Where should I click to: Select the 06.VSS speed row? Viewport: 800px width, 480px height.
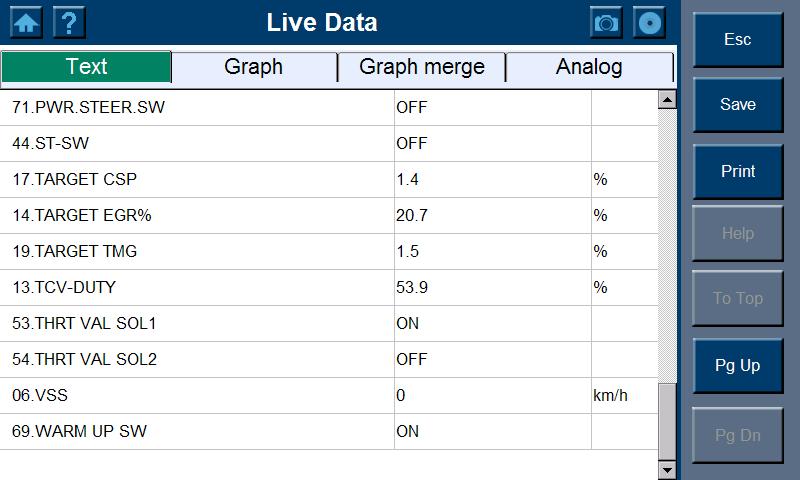tap(200, 396)
